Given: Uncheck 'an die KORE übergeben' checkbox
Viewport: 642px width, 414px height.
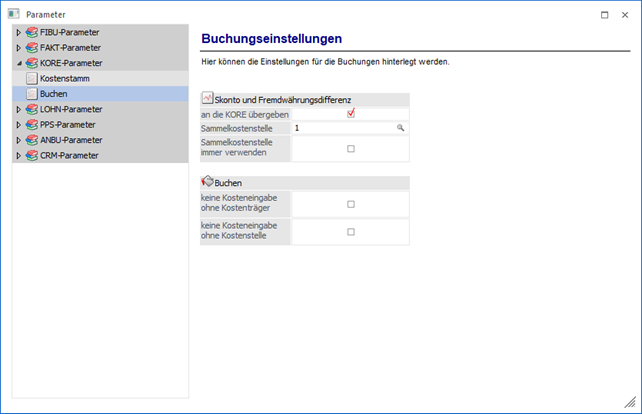Looking at the screenshot, I should [x=351, y=114].
